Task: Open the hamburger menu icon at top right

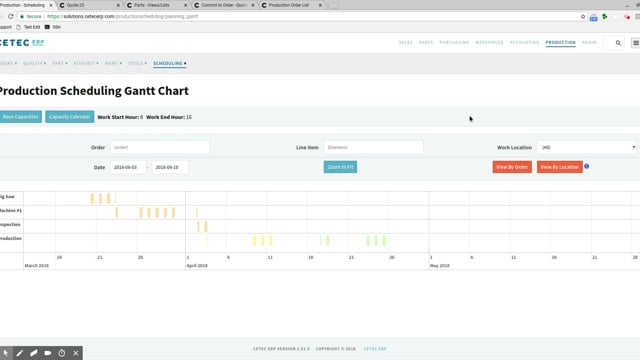Action: click(636, 43)
